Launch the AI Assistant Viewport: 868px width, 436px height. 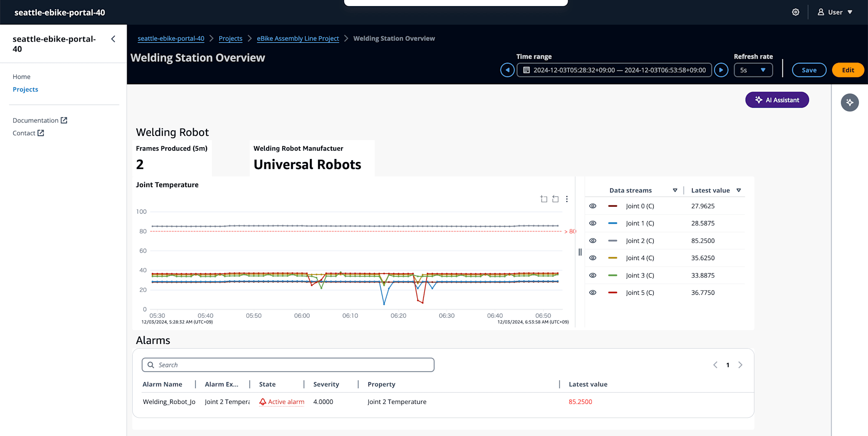pos(777,100)
